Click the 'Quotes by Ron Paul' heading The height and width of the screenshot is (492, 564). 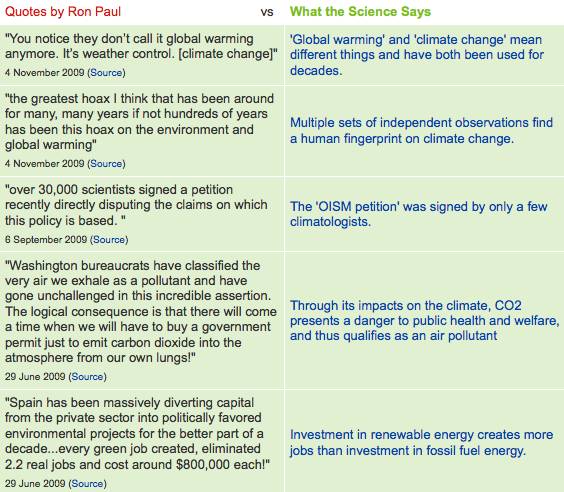tap(63, 12)
